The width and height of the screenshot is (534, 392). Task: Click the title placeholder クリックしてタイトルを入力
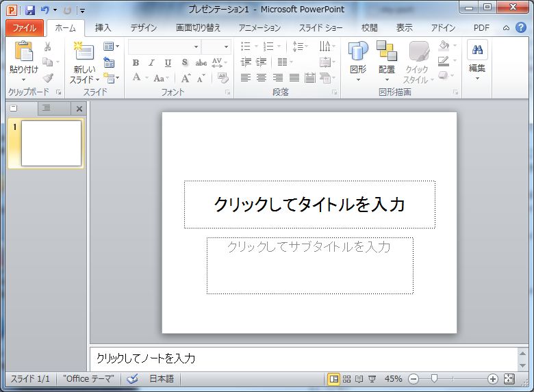tap(309, 205)
